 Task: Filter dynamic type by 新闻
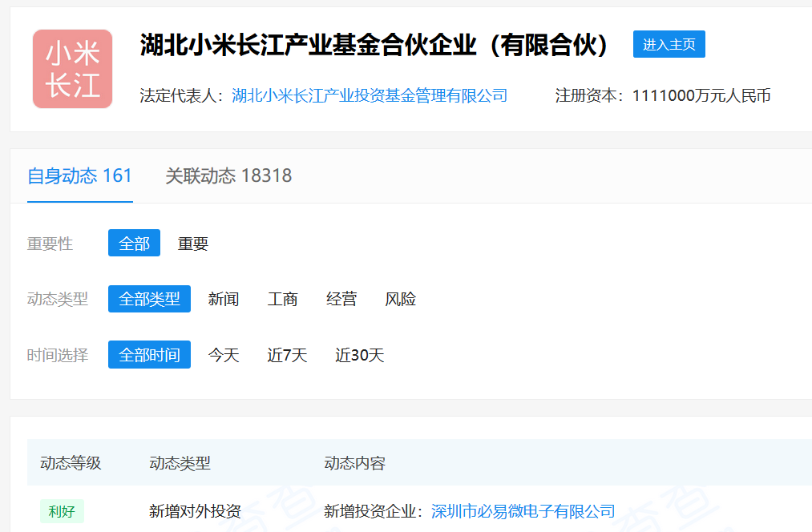(224, 299)
